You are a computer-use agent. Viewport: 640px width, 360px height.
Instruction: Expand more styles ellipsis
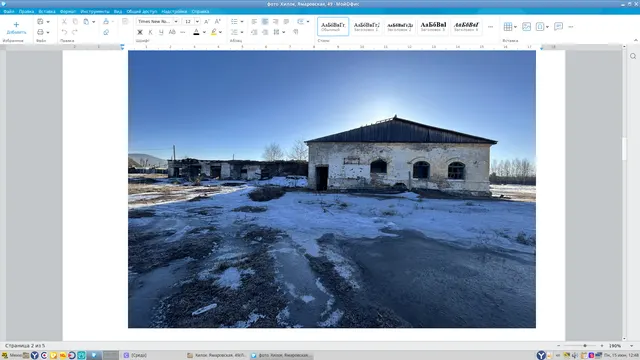click(491, 27)
